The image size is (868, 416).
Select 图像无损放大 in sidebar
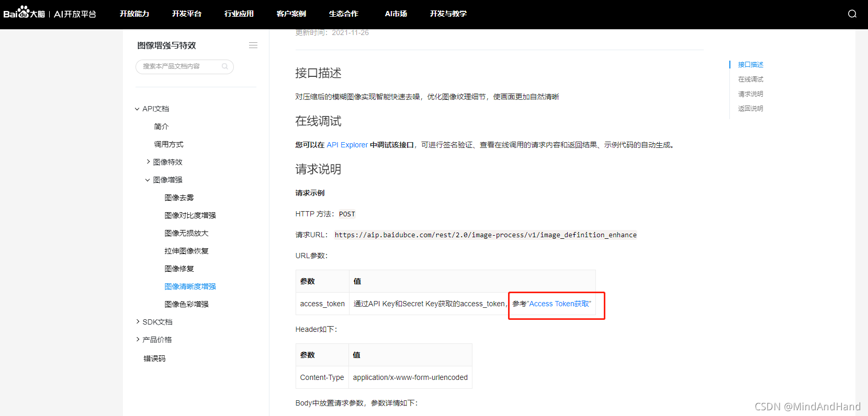186,233
